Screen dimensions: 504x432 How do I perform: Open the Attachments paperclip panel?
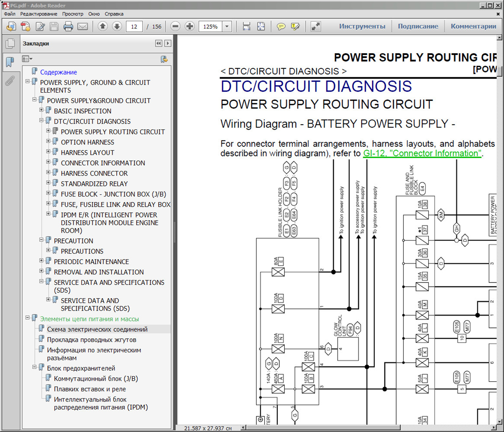tap(10, 81)
